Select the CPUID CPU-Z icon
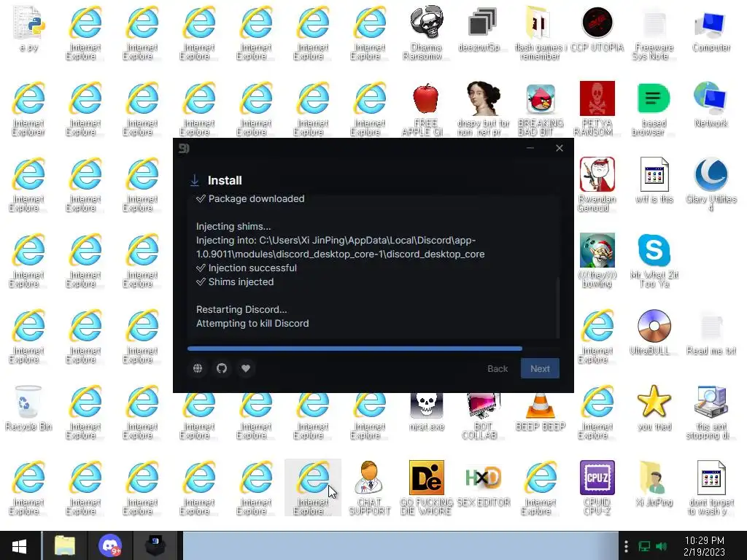The image size is (747, 560). [x=597, y=488]
